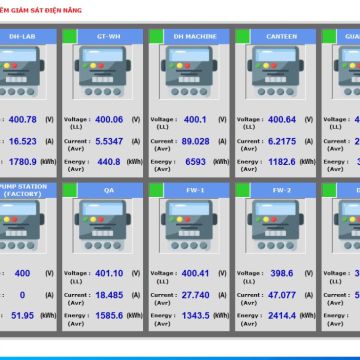
Task: Click the CANTEEN power meter icon
Action: point(275,72)
